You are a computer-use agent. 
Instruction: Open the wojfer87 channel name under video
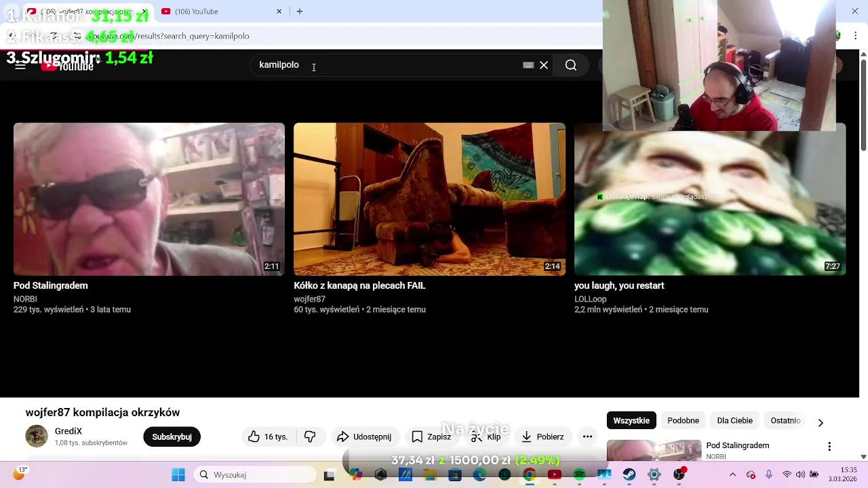tap(309, 299)
